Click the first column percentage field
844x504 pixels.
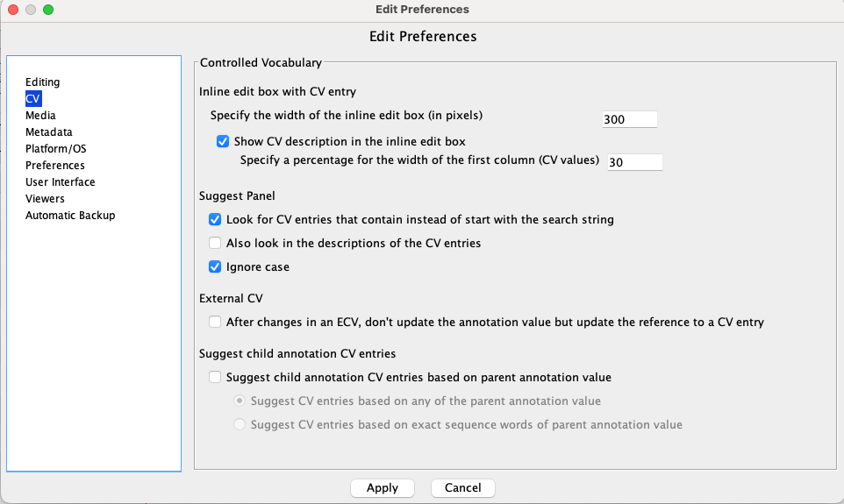(x=634, y=162)
